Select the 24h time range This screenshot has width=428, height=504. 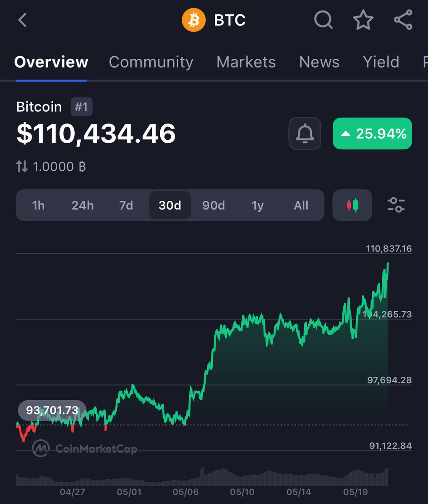[x=83, y=205]
